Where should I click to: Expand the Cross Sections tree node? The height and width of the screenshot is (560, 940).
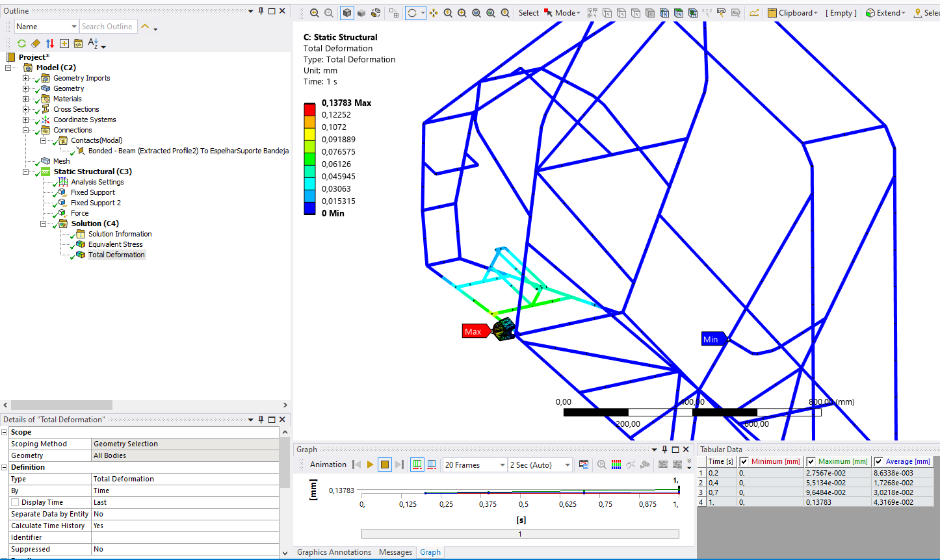point(25,109)
